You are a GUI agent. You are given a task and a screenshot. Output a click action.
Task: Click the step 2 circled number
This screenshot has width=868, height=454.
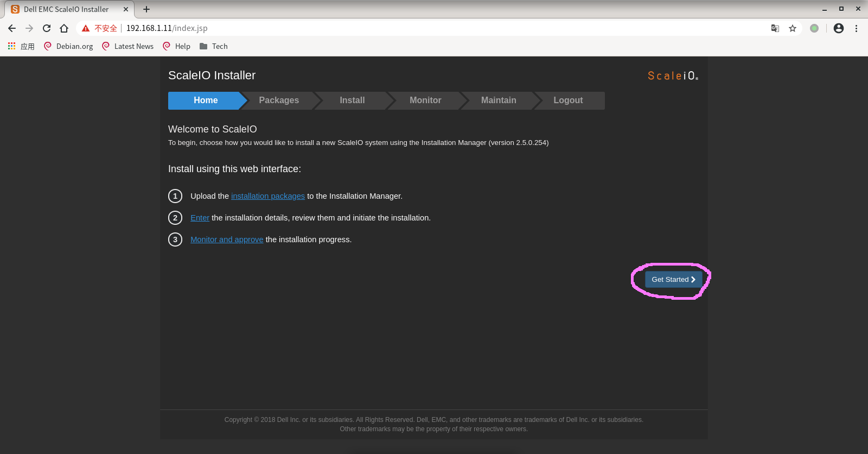pyautogui.click(x=175, y=218)
